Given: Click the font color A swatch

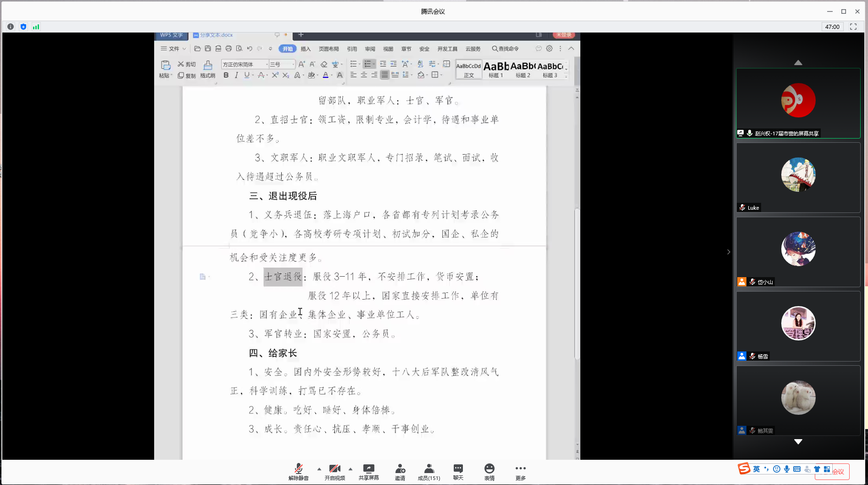Looking at the screenshot, I should pyautogui.click(x=325, y=75).
